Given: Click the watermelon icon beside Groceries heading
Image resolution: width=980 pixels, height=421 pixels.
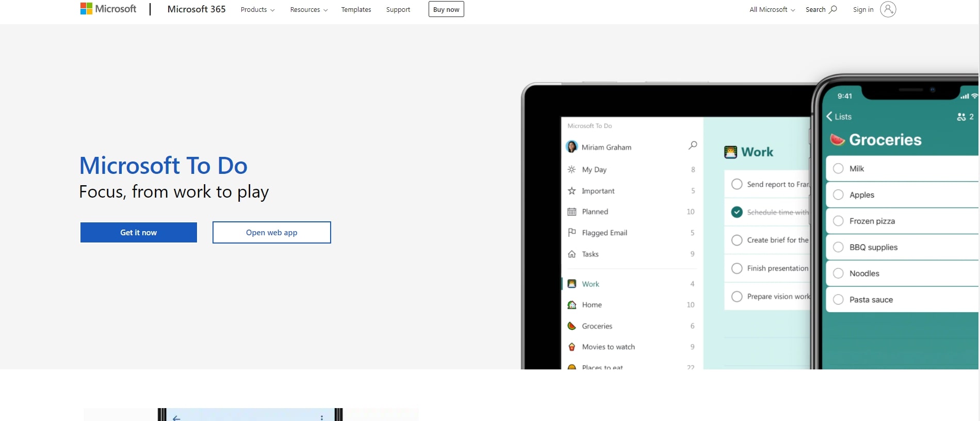Looking at the screenshot, I should 837,139.
